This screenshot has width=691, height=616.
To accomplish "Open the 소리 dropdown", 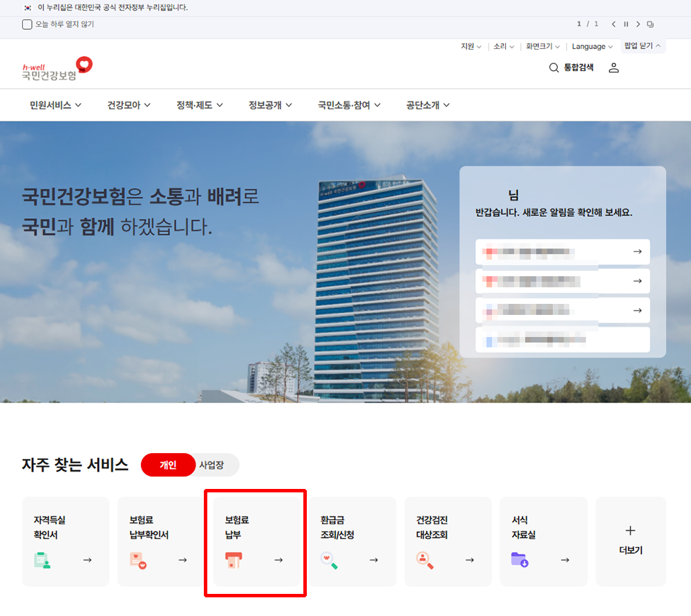I will click(x=503, y=46).
